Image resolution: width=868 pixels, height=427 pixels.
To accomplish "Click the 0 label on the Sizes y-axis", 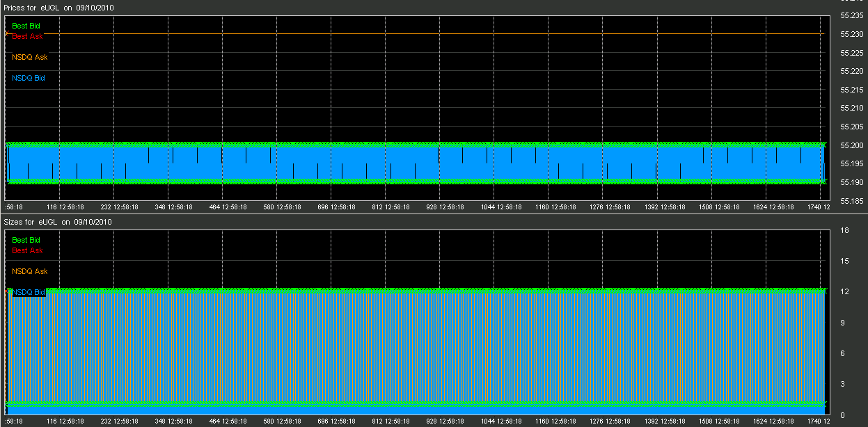I will point(842,415).
